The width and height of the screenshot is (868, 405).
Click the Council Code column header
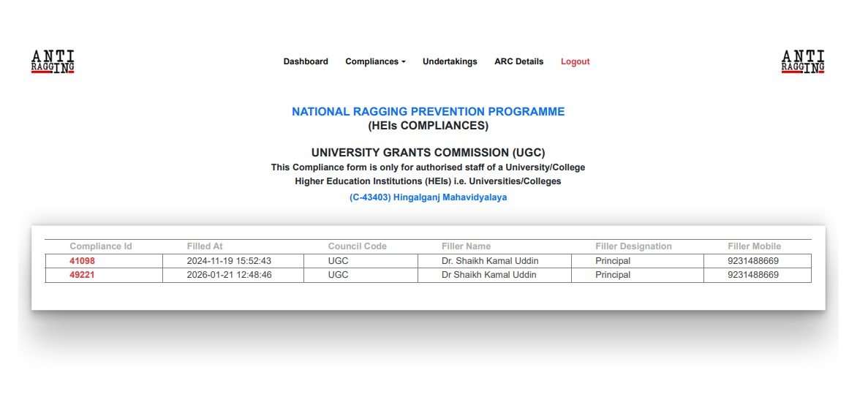coord(357,246)
